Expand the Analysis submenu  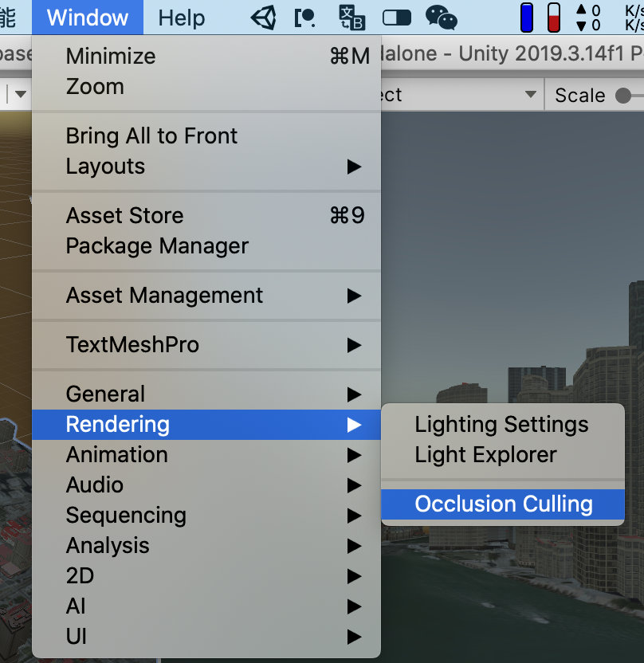pos(206,546)
